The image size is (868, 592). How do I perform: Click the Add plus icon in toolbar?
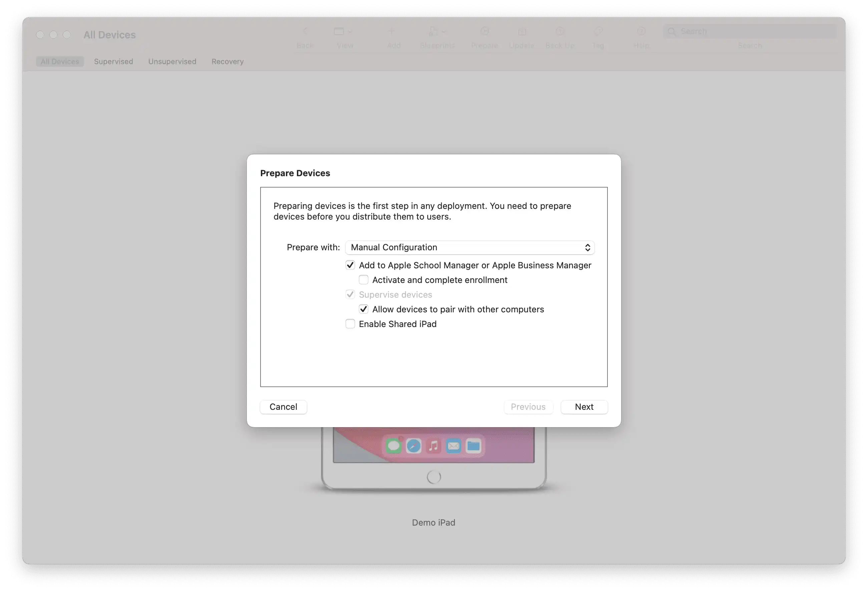coord(391,32)
